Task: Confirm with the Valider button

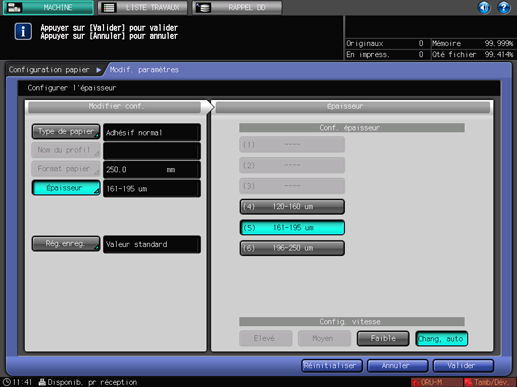Action: tap(463, 366)
